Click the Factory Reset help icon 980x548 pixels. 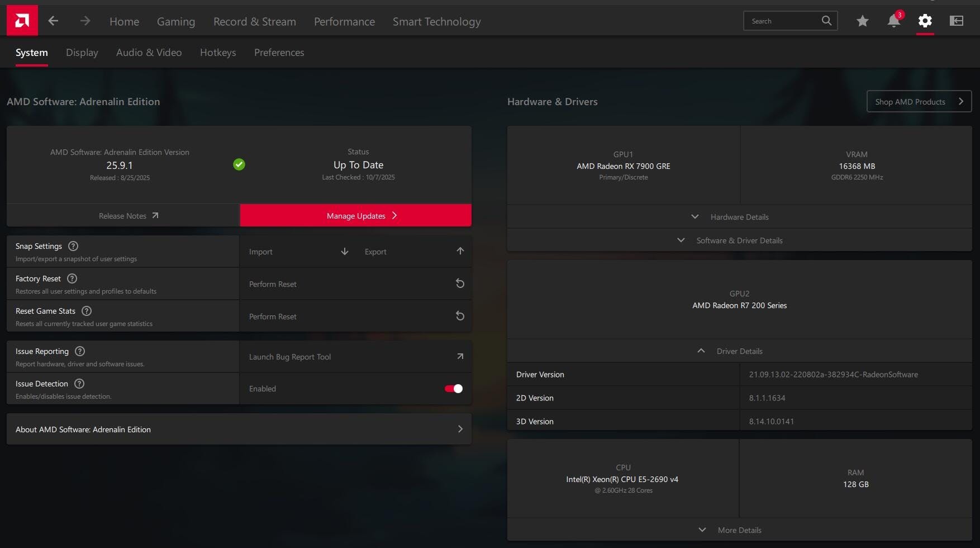tap(72, 278)
